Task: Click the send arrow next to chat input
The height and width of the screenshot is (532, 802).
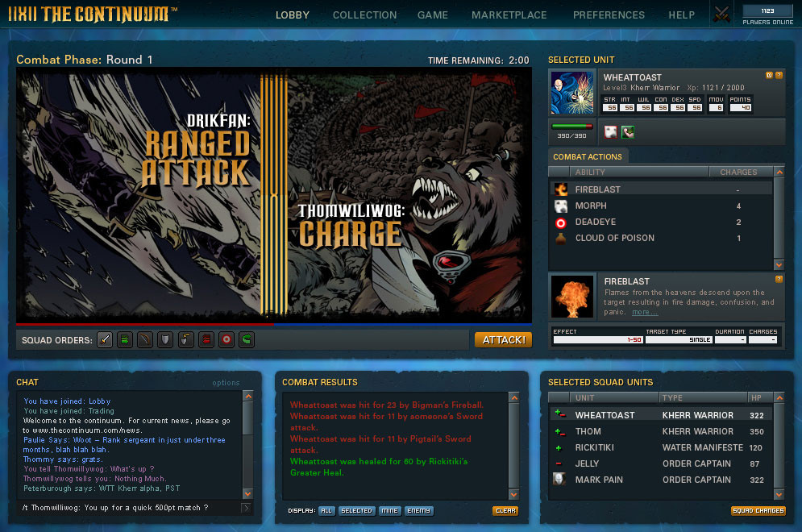Action: [x=246, y=508]
